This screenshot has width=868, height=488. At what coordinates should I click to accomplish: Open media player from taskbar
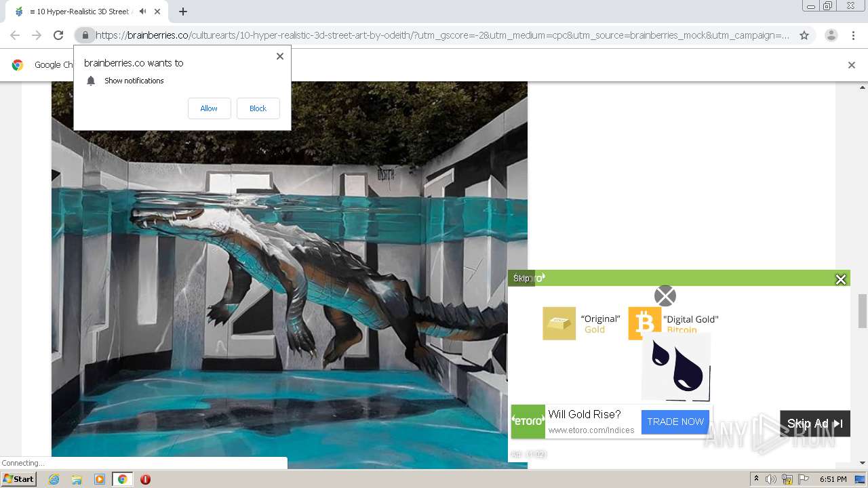100,479
